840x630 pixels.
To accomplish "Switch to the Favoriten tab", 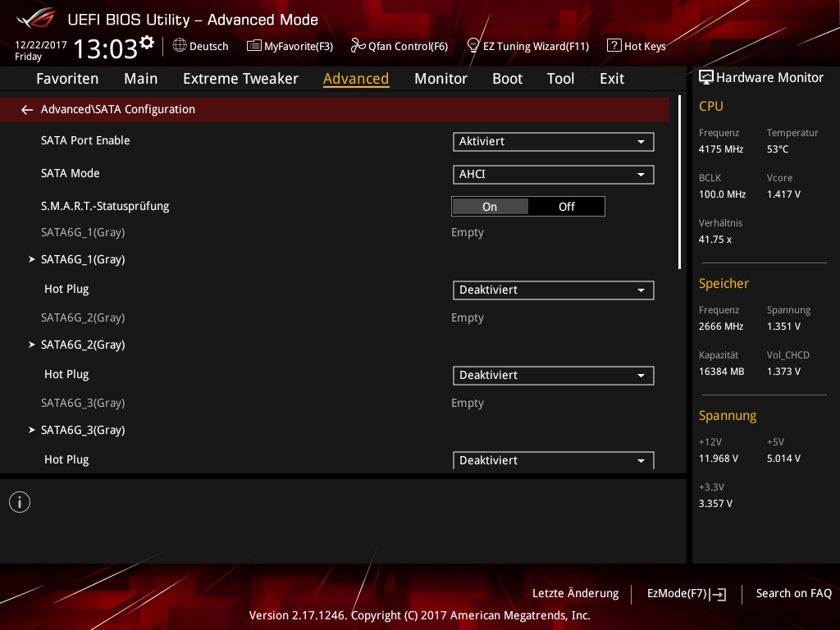I will pyautogui.click(x=67, y=79).
